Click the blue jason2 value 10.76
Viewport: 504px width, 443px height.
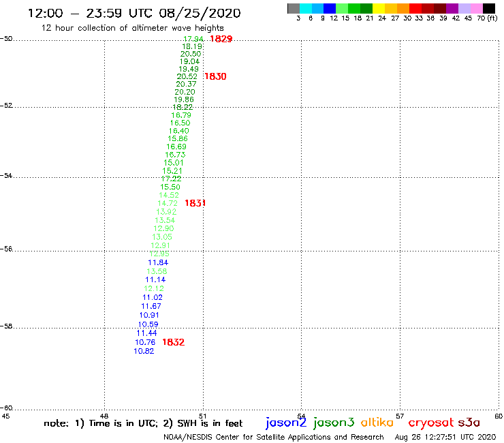[145, 342]
